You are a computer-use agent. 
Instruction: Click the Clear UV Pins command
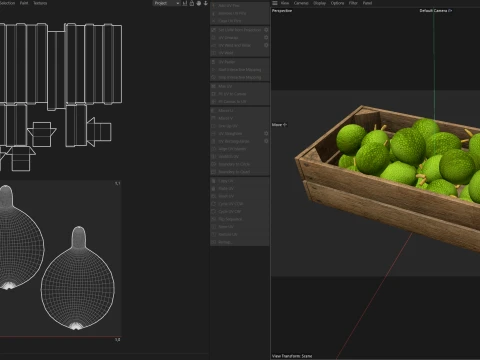tap(240, 21)
